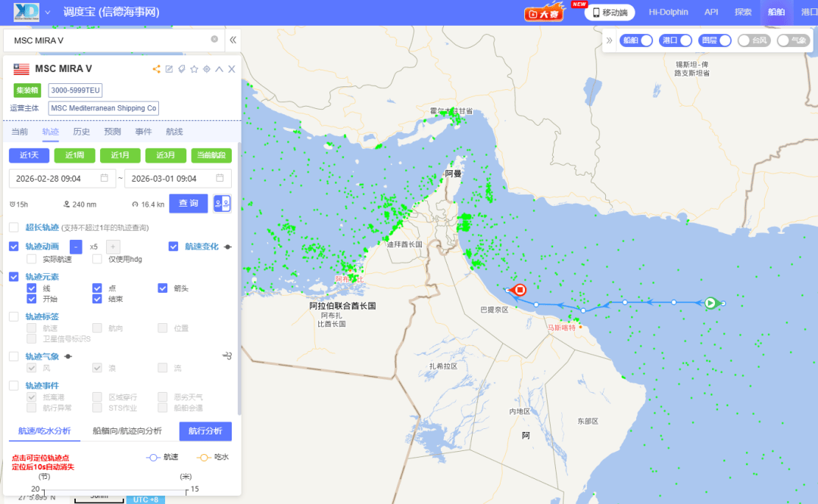
Task: Click the edit note icon in ship header
Action: 170,69
